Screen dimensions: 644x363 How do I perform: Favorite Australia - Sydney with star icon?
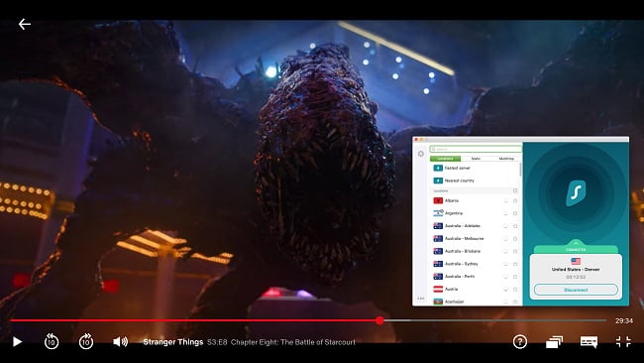[x=515, y=264]
